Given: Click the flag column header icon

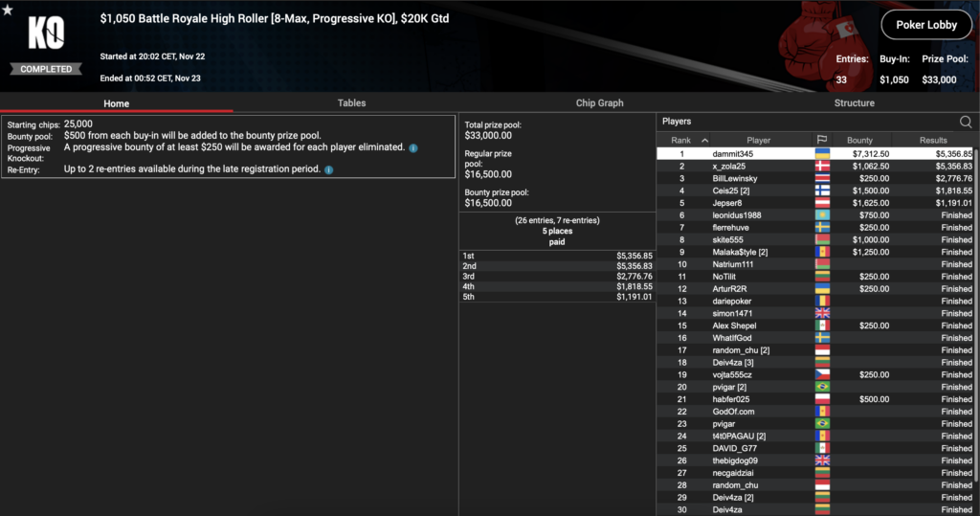Looking at the screenshot, I should (x=821, y=140).
